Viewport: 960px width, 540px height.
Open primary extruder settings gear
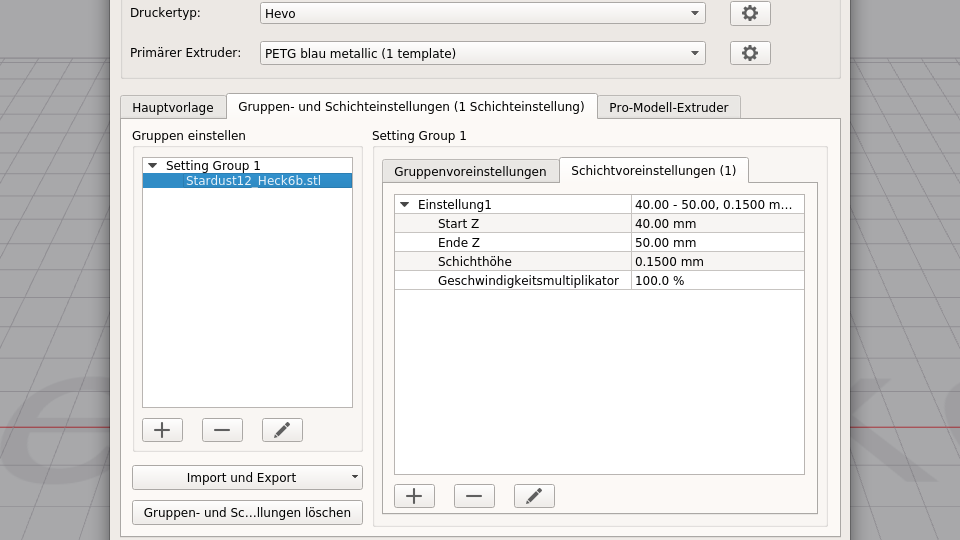(750, 53)
